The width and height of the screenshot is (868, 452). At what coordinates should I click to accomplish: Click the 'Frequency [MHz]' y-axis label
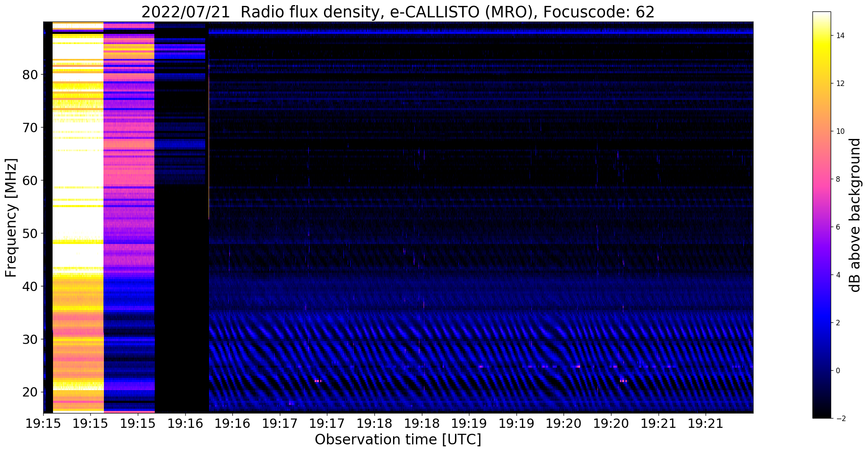[x=11, y=218]
